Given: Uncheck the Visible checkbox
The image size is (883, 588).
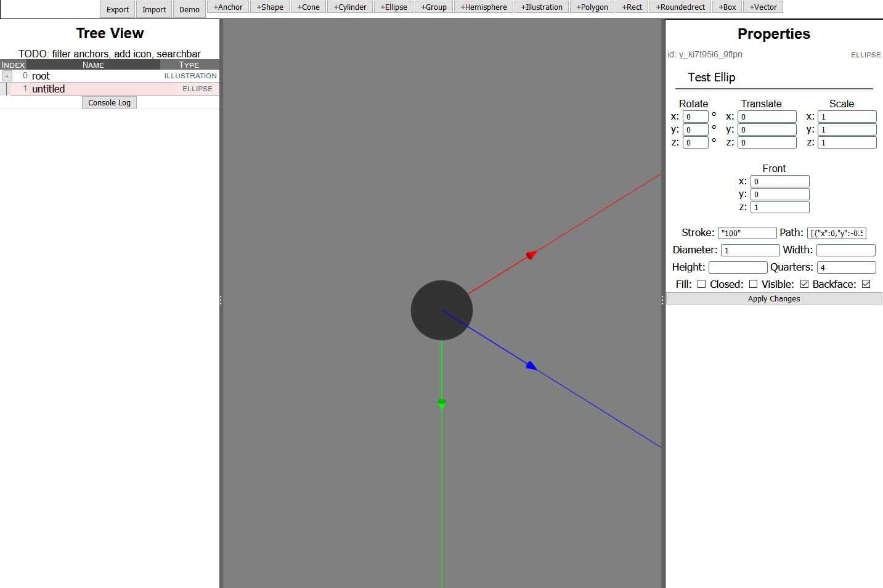Looking at the screenshot, I should click(x=804, y=284).
